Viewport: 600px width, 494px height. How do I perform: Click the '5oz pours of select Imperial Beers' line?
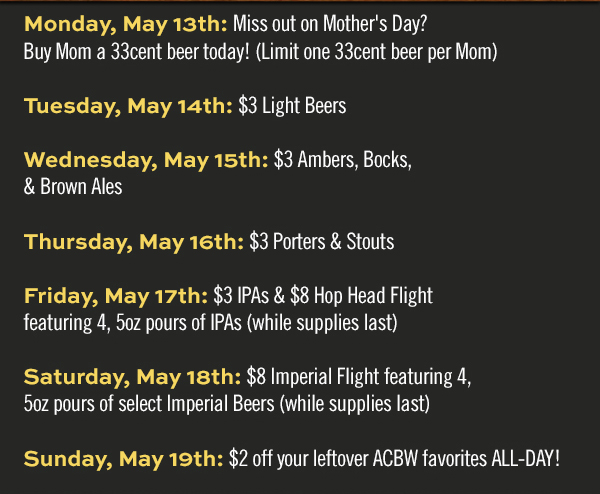click(x=149, y=404)
